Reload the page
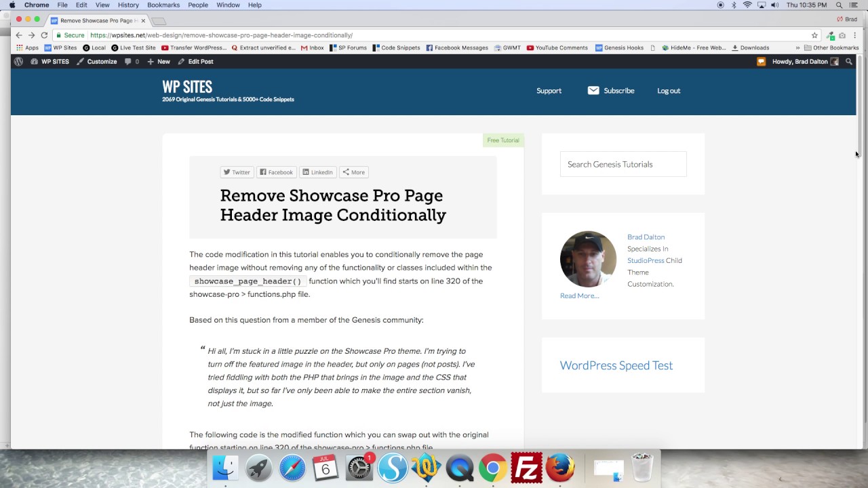This screenshot has width=868, height=488. coord(44,35)
